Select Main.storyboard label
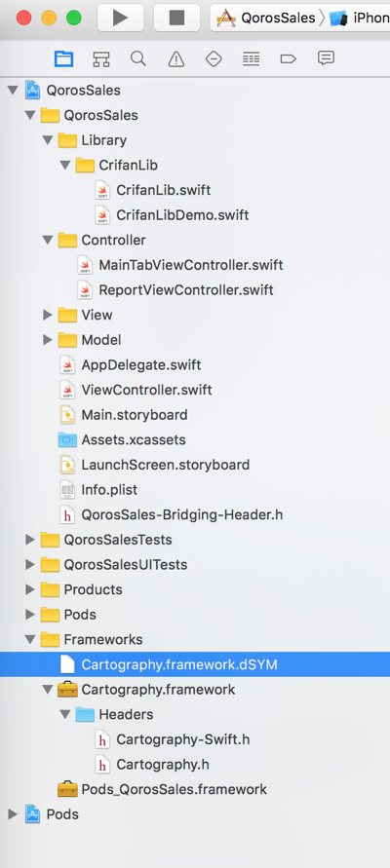 click(x=135, y=415)
